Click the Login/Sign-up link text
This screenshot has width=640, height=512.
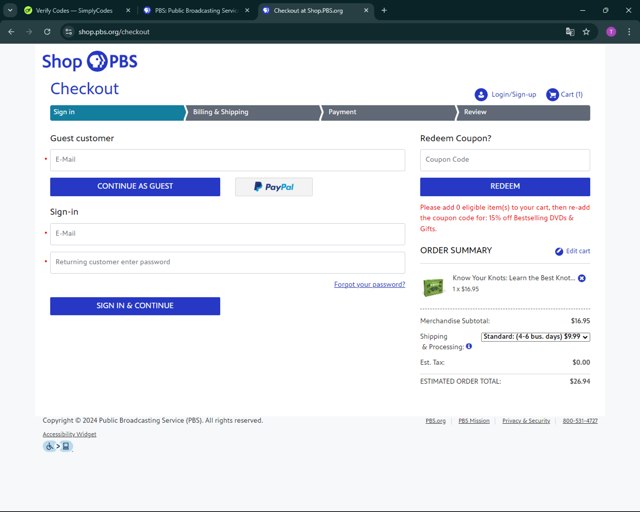click(x=513, y=95)
